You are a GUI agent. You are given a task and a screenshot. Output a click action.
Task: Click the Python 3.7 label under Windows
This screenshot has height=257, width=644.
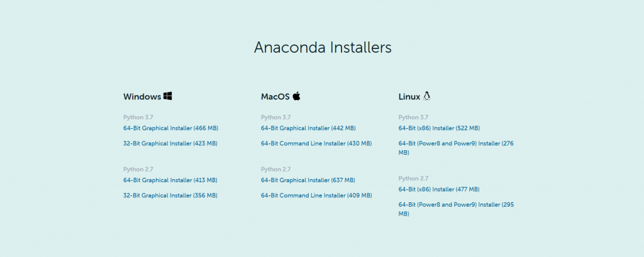138,117
